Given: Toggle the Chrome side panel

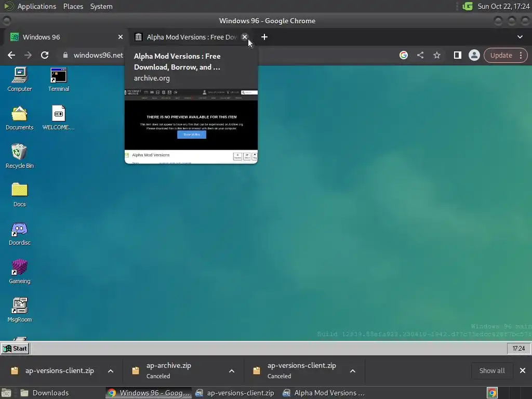Looking at the screenshot, I should pyautogui.click(x=457, y=55).
